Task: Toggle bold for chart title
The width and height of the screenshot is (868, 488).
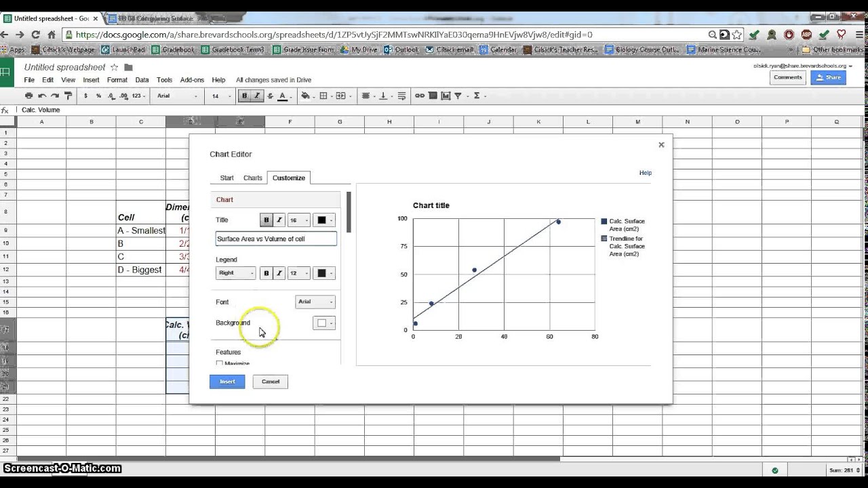Action: 266,220
